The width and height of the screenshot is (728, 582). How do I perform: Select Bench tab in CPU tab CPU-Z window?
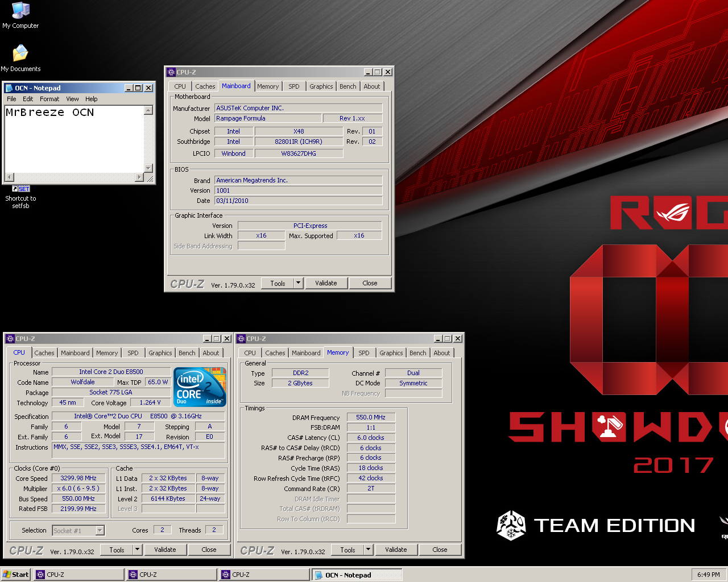click(x=187, y=353)
